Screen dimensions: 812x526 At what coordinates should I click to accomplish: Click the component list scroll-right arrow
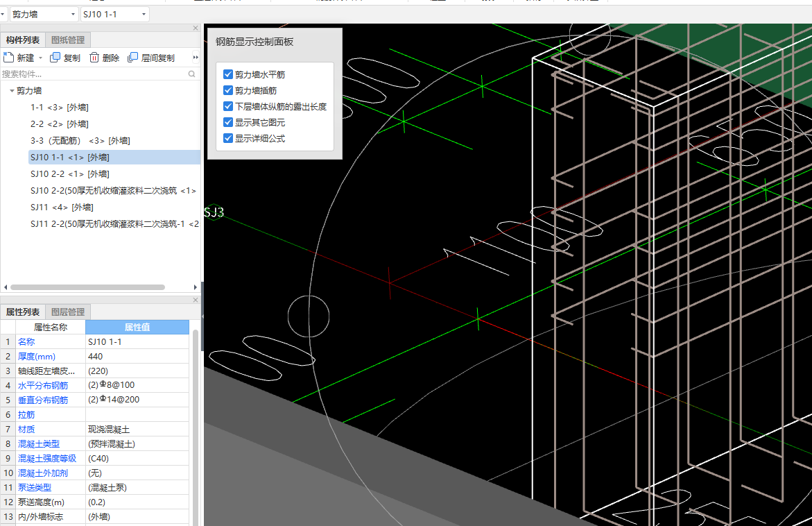[x=196, y=287]
